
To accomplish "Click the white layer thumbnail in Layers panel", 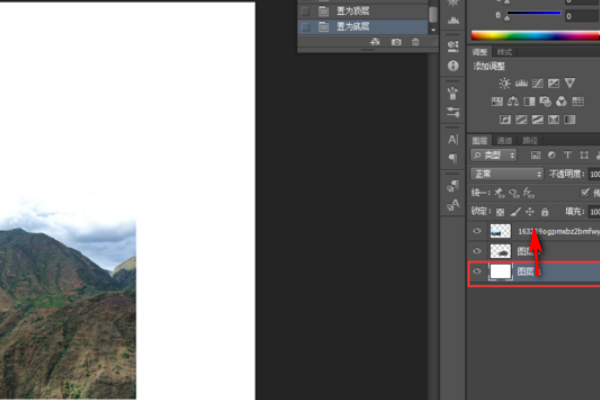I will pos(501,271).
